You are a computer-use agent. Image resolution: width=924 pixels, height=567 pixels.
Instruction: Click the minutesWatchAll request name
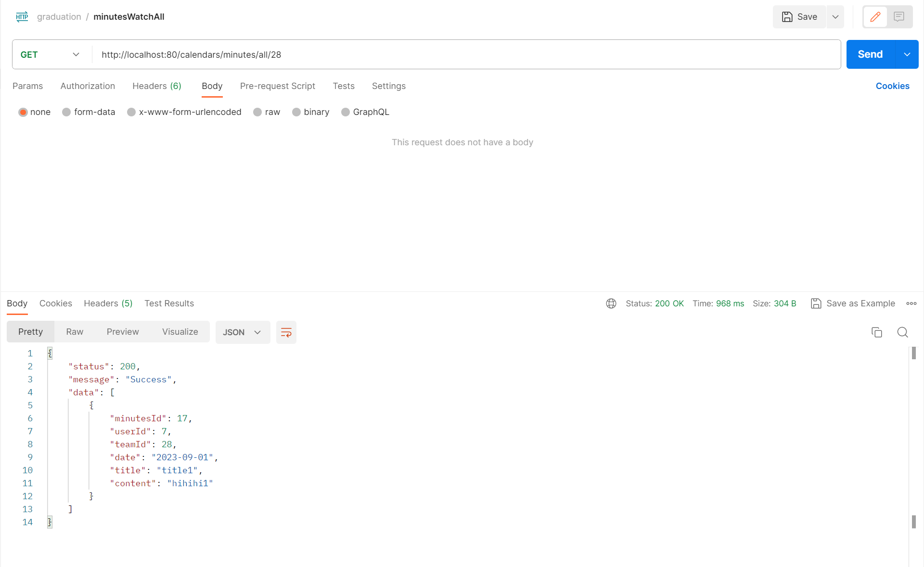click(129, 17)
